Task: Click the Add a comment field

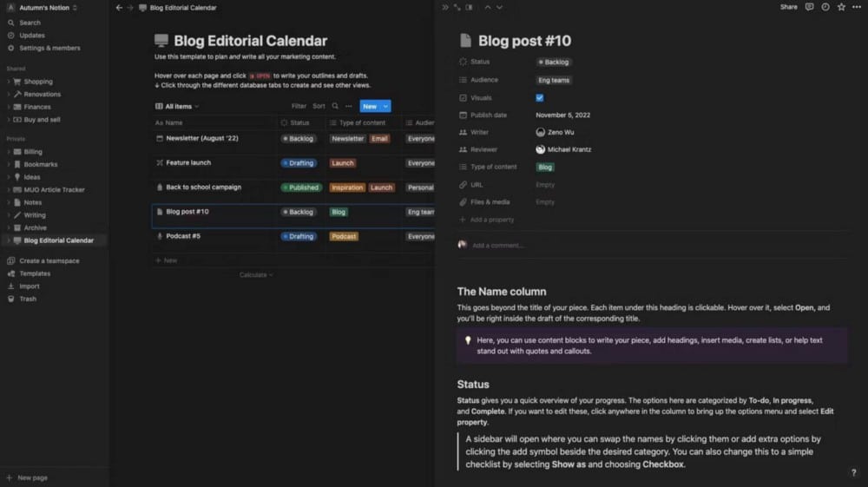Action: click(498, 246)
